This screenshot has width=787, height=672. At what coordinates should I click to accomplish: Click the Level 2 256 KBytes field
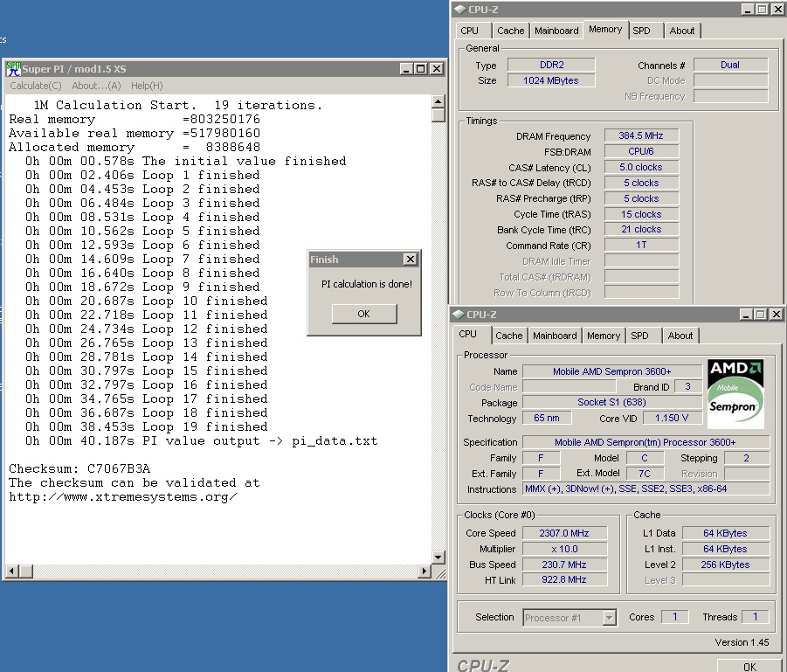tap(725, 565)
